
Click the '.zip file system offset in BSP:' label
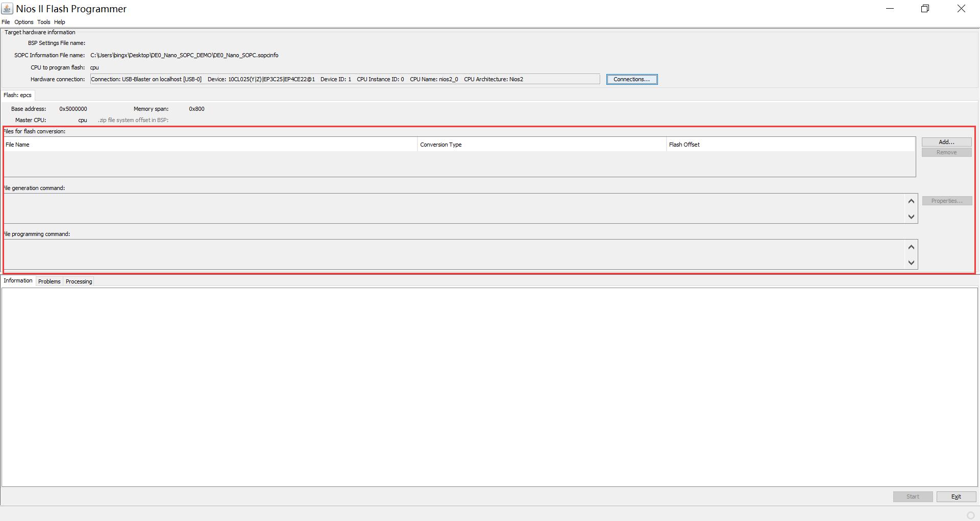click(133, 120)
